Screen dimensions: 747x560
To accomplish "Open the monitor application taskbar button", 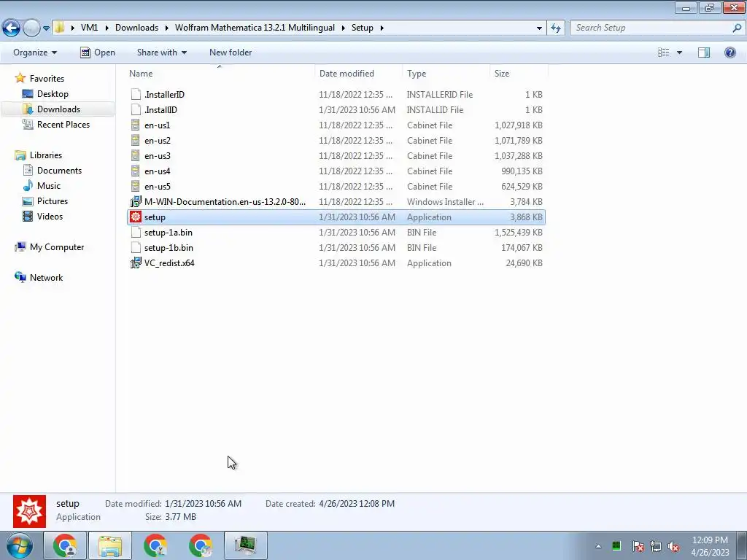I will [245, 545].
